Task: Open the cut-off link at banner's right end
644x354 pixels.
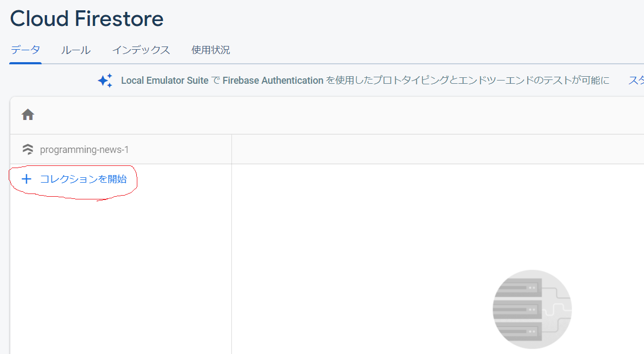Action: click(x=636, y=81)
